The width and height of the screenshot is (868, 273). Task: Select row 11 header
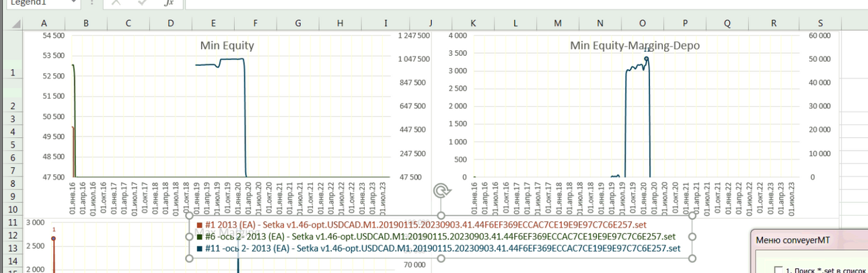(13, 222)
